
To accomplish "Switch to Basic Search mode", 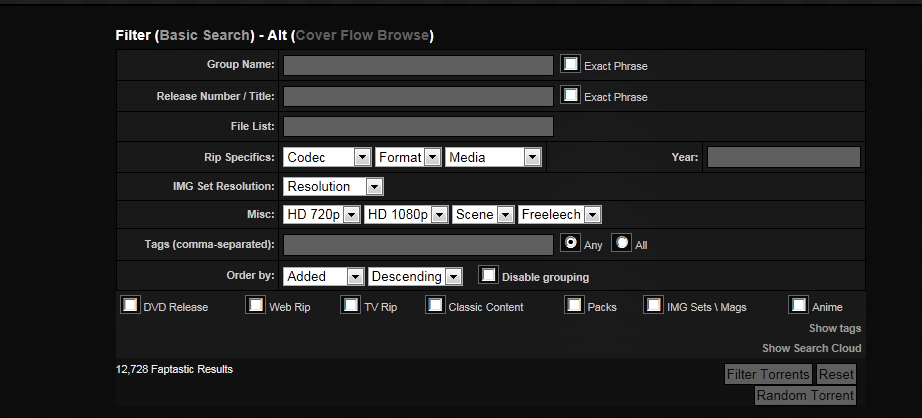I will coord(203,36).
